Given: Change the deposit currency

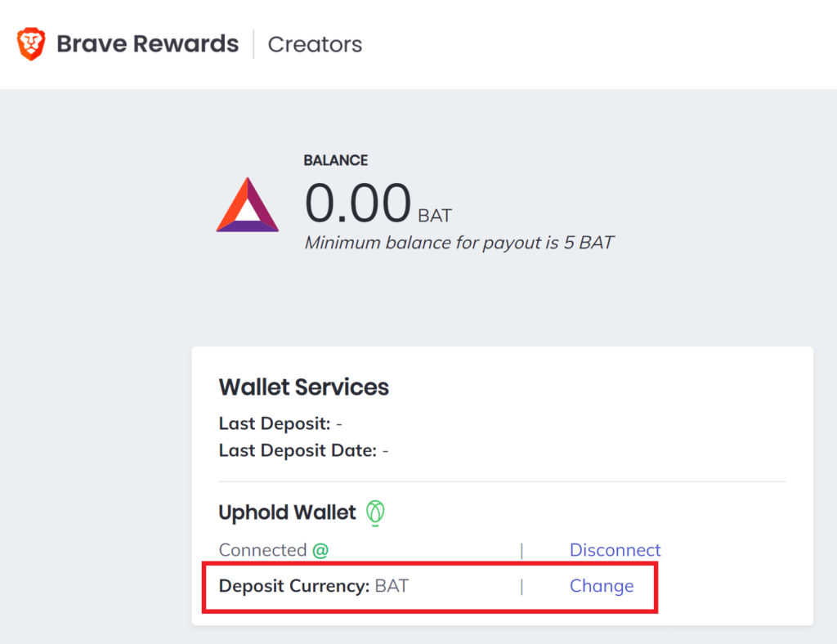Looking at the screenshot, I should point(602,586).
